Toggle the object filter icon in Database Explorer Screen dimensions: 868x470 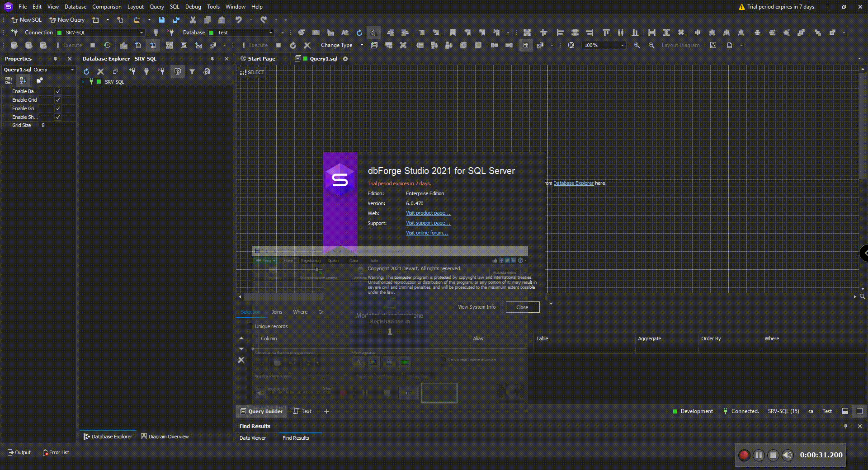point(178,71)
